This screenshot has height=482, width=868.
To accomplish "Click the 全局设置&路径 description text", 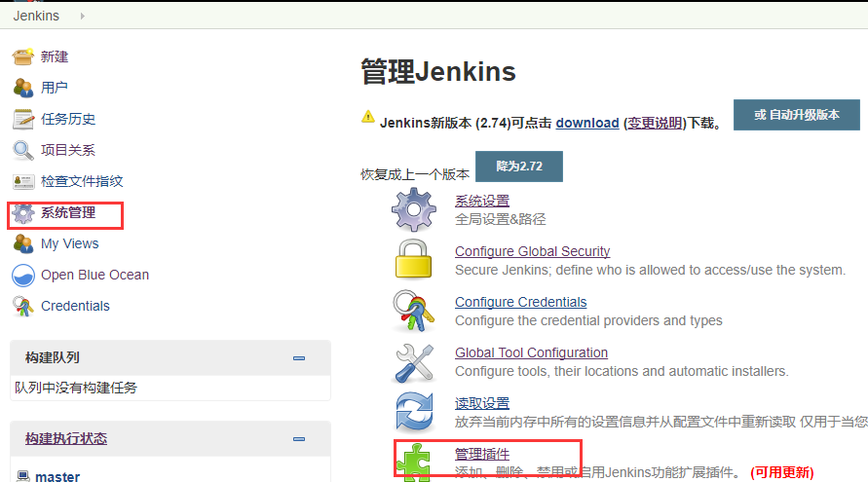I will coord(501,219).
